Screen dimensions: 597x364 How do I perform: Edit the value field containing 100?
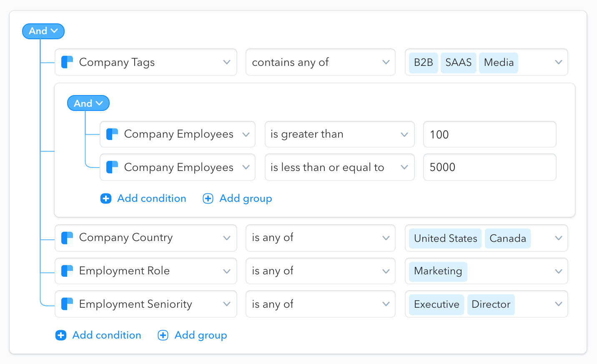490,134
